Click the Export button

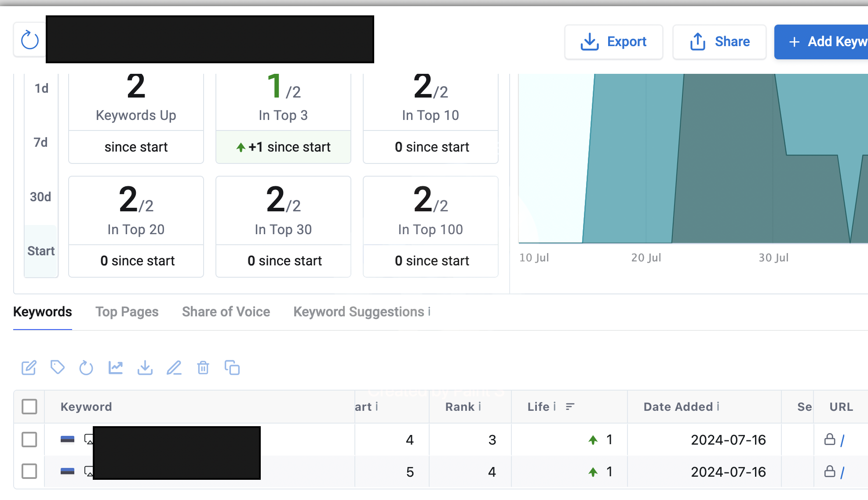(x=614, y=42)
